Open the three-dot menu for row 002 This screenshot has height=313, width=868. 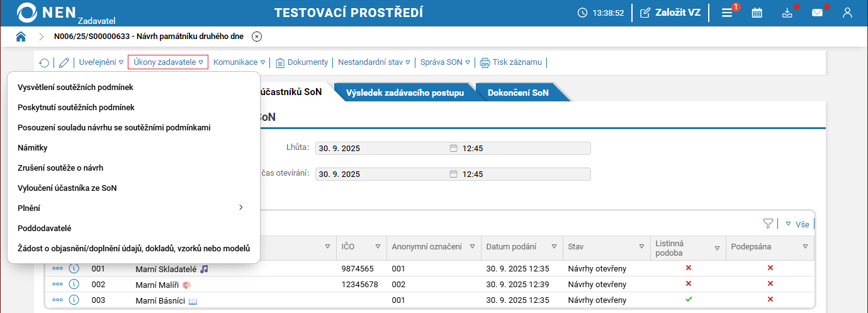[58, 285]
